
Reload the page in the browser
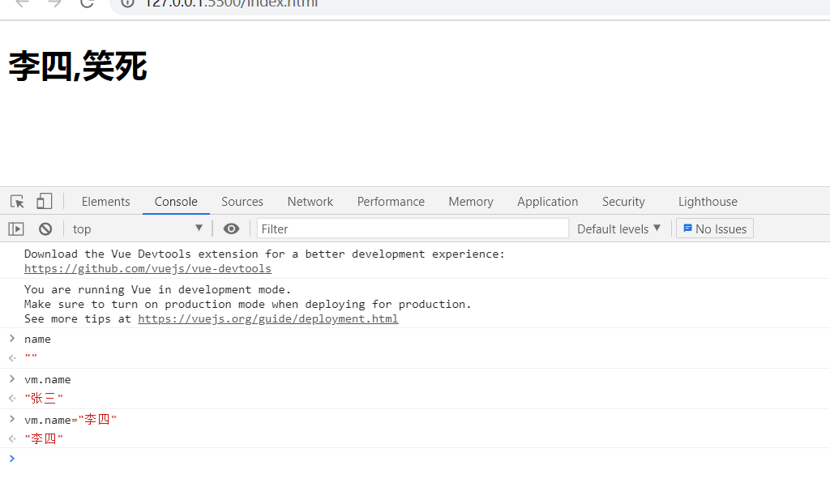pos(87,3)
